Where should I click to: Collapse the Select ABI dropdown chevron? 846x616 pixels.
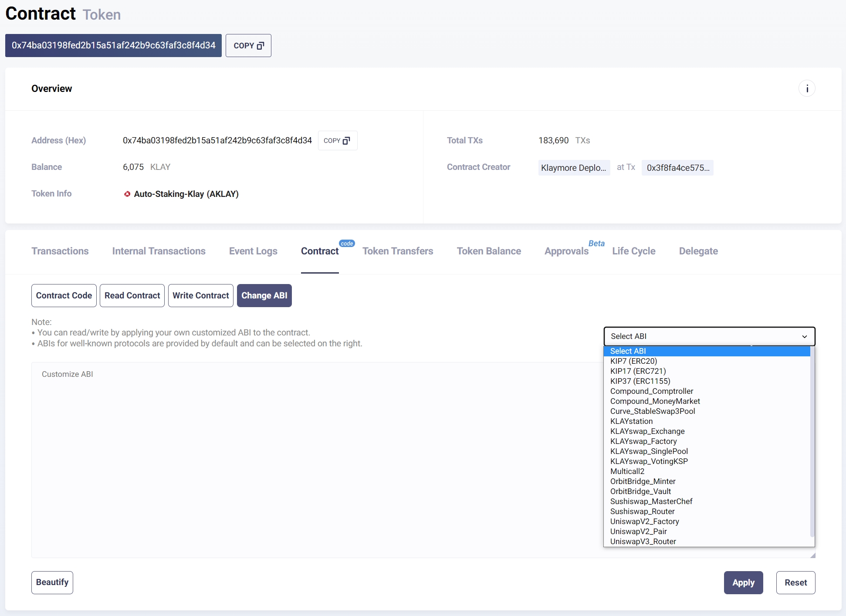(x=804, y=336)
